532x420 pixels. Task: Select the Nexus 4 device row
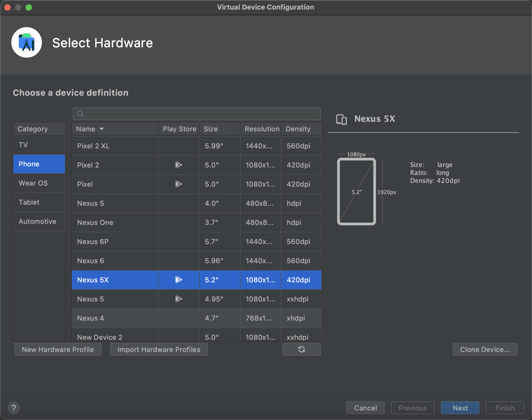coord(197,318)
